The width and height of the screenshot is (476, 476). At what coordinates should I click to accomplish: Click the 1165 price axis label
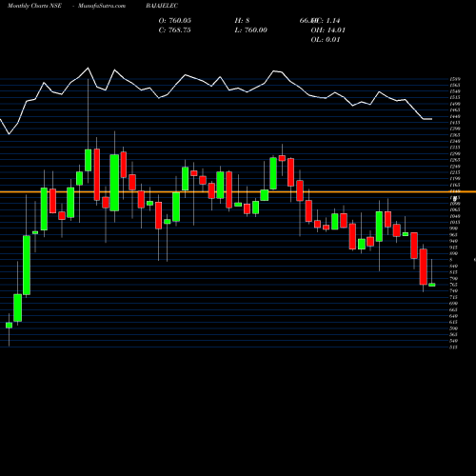click(x=455, y=185)
